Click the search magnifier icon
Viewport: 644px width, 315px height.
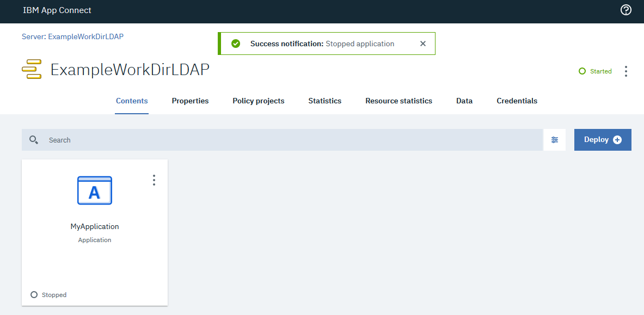pos(34,140)
